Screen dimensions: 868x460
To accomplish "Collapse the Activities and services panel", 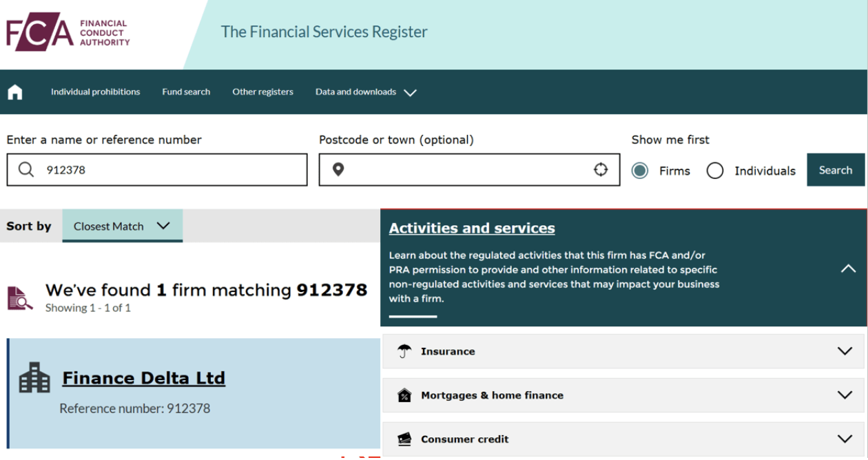I will [x=848, y=269].
